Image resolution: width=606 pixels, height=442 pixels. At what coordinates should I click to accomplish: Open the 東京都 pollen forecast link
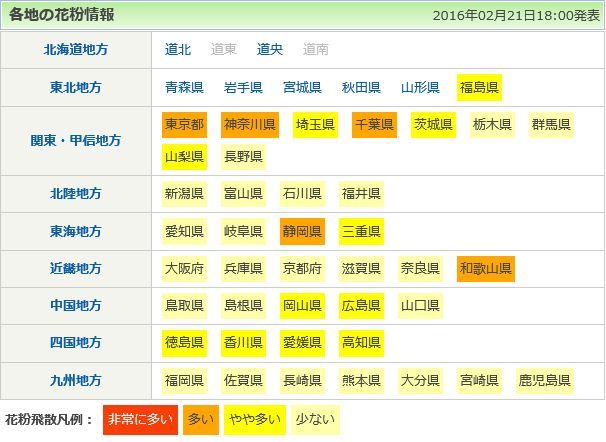pyautogui.click(x=184, y=125)
